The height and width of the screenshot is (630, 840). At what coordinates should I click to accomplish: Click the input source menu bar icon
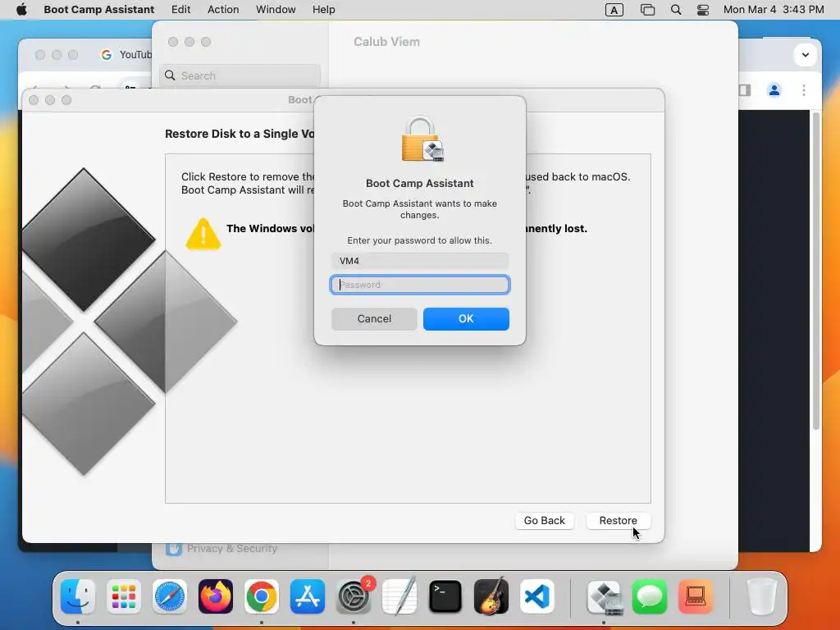click(614, 10)
